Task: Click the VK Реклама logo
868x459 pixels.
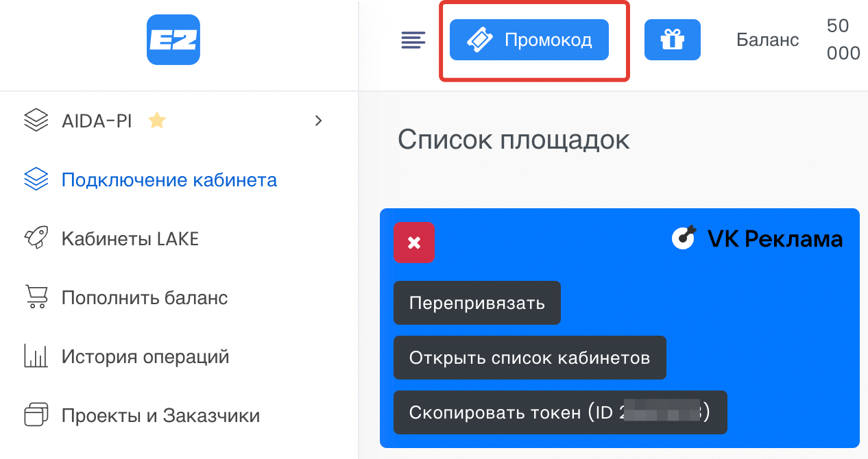Action: [757, 238]
